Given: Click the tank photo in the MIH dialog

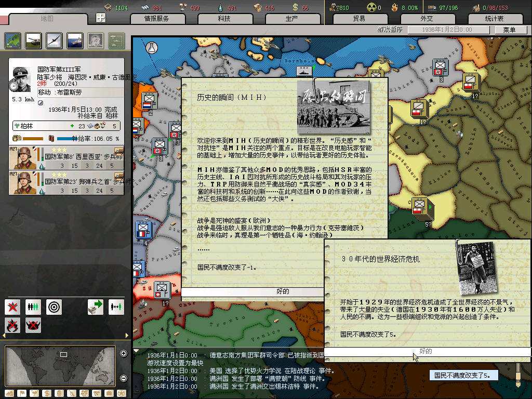Looking at the screenshot, I should tap(333, 108).
